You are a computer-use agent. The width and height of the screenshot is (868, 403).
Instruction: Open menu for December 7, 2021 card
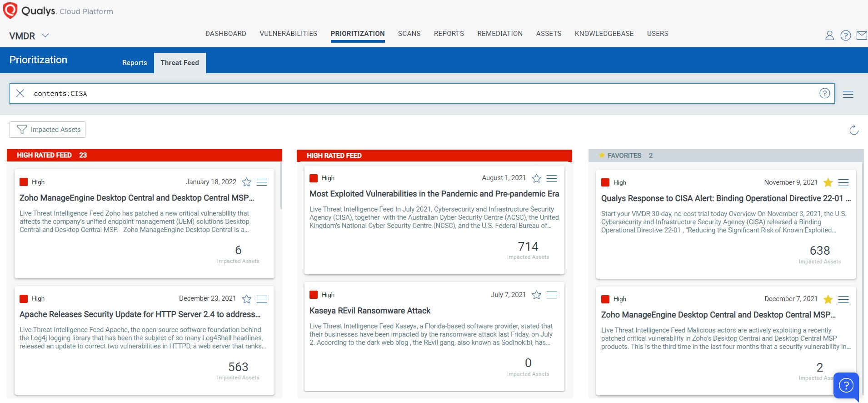pos(843,299)
